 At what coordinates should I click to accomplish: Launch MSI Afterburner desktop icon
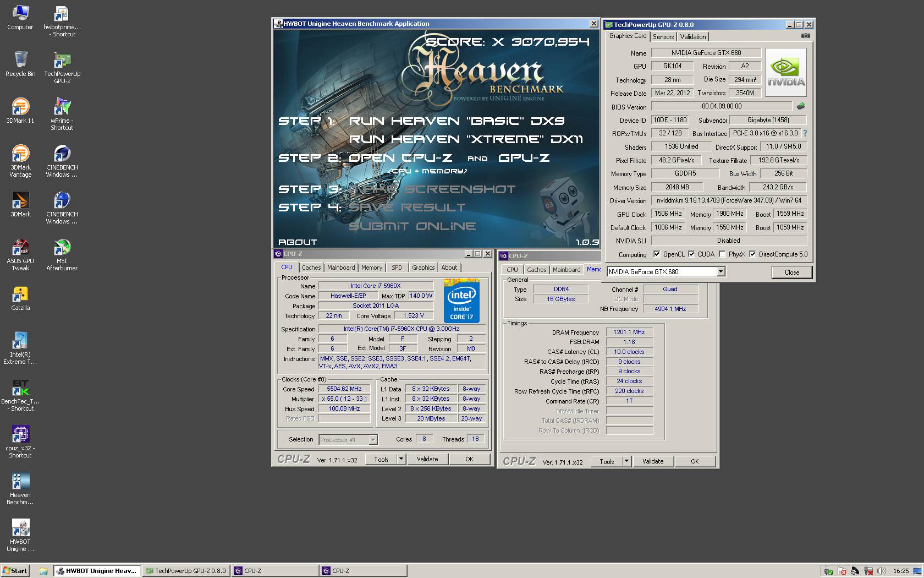pyautogui.click(x=62, y=255)
